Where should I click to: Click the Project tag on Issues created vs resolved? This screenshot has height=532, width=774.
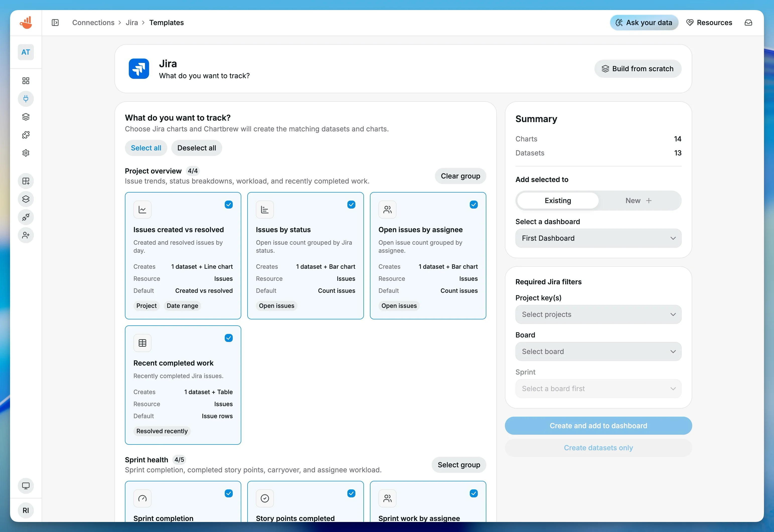point(146,306)
